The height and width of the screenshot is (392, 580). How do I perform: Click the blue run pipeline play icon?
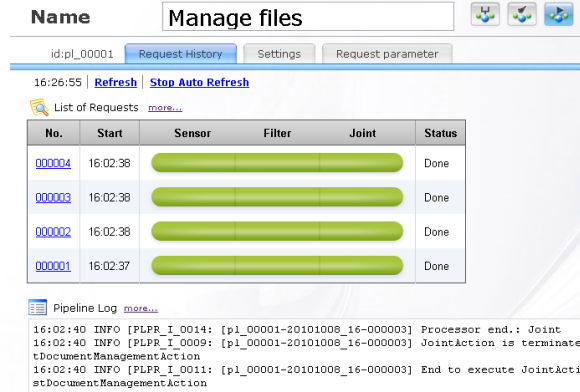coord(559,14)
